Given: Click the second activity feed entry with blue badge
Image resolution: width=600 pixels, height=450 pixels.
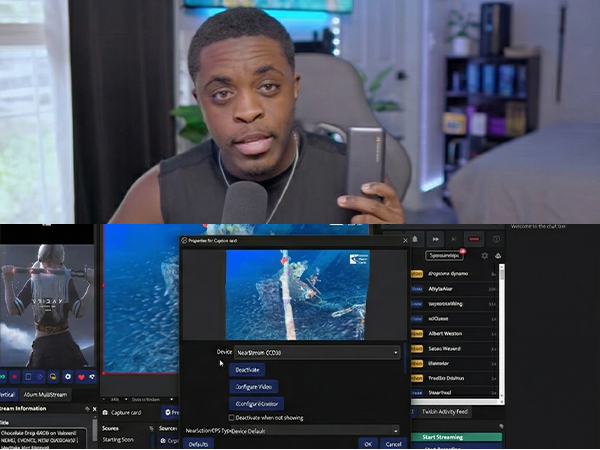Looking at the screenshot, I should [454, 304].
